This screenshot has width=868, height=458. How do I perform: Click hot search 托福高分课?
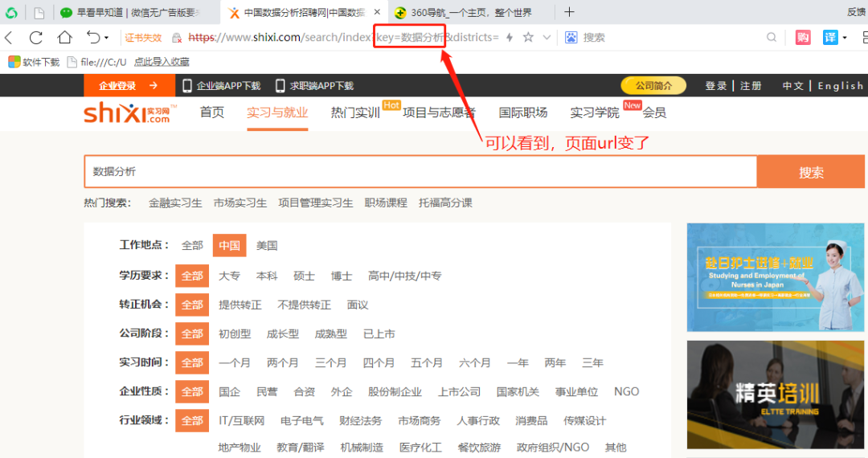click(445, 203)
